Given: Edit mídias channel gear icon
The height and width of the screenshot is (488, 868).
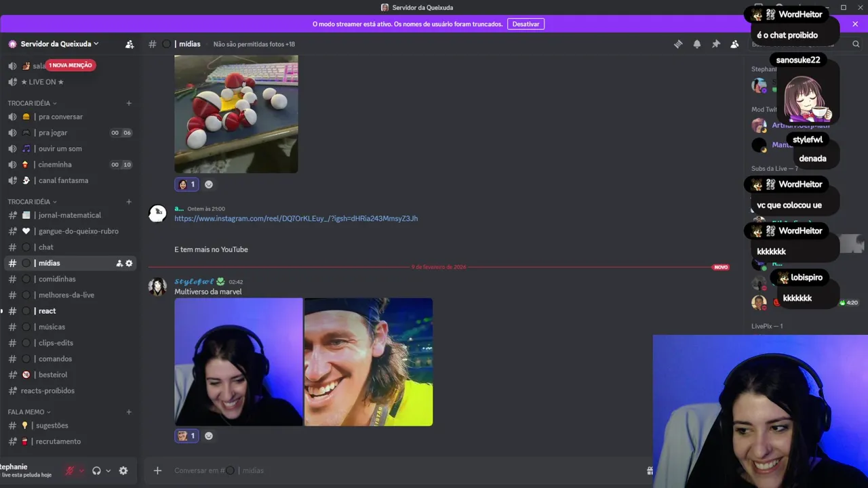Looking at the screenshot, I should (129, 263).
